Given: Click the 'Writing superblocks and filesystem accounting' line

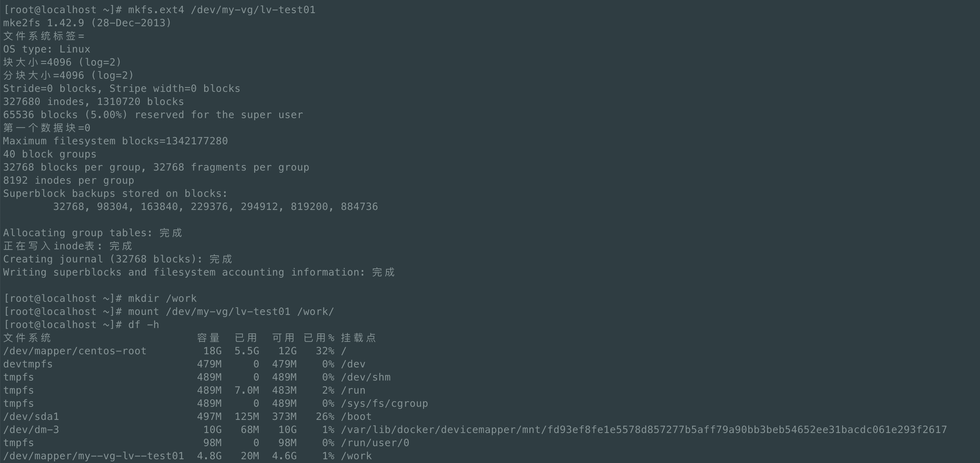Looking at the screenshot, I should tap(199, 272).
